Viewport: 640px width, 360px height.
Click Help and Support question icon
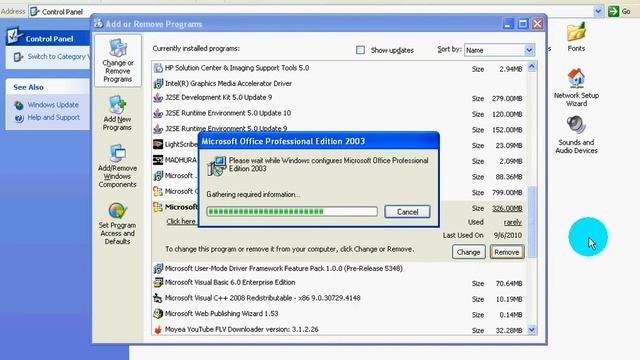[19, 118]
